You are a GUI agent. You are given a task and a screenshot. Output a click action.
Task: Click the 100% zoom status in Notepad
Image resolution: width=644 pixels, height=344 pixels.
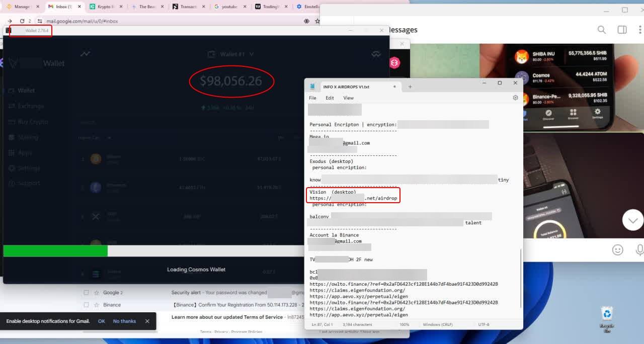click(x=404, y=325)
